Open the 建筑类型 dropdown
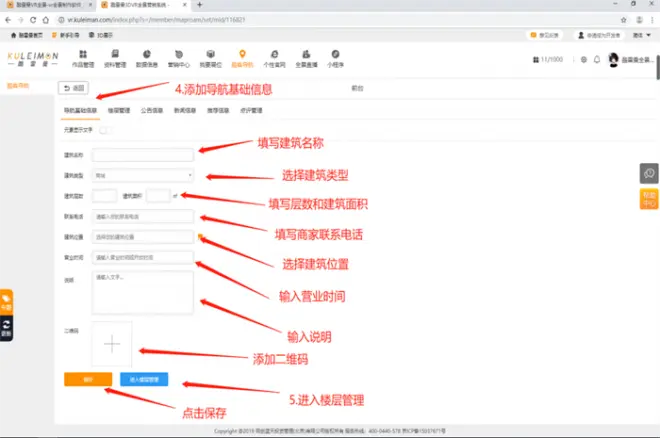Image resolution: width=660 pixels, height=438 pixels. coord(143,175)
